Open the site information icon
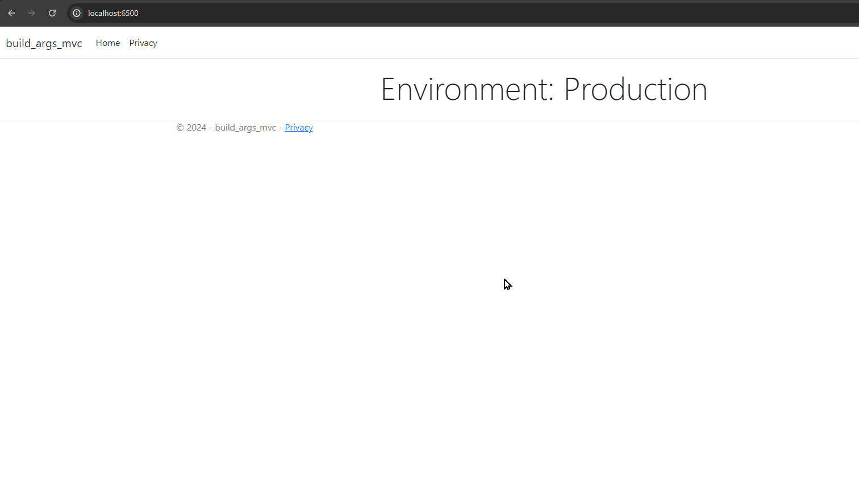 pos(77,13)
